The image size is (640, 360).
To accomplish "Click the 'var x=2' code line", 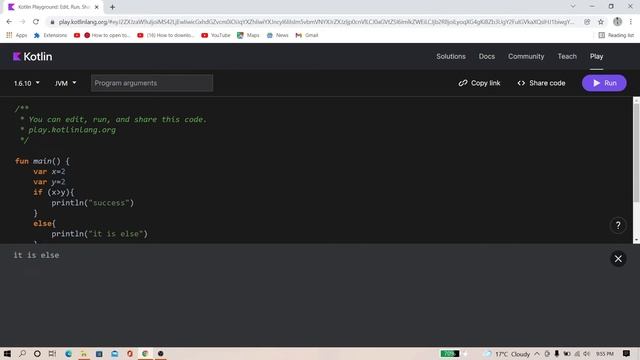I will coord(49,171).
